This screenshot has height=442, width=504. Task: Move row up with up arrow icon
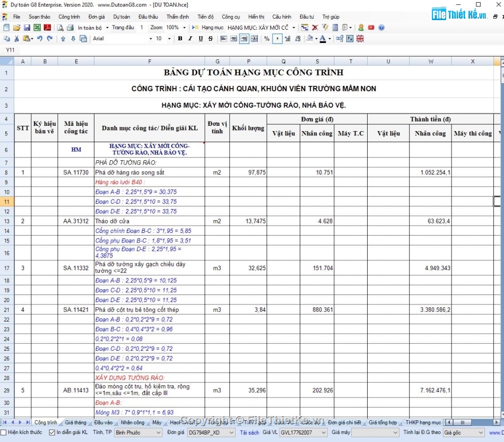63,39
